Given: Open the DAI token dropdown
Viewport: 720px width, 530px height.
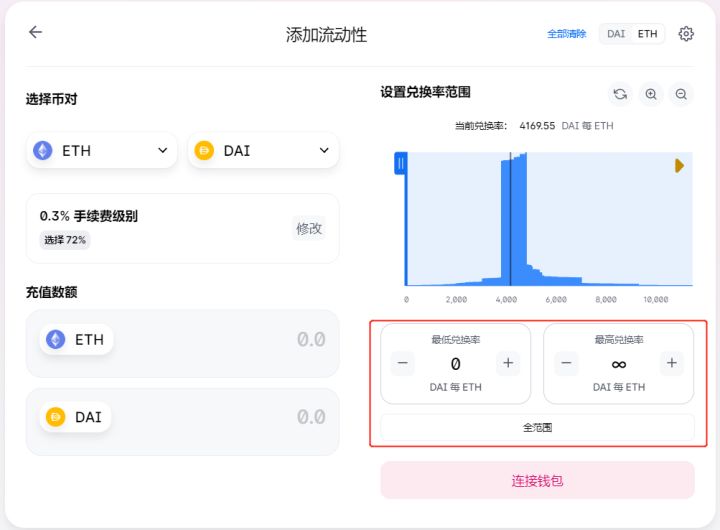Looking at the screenshot, I should coord(264,150).
